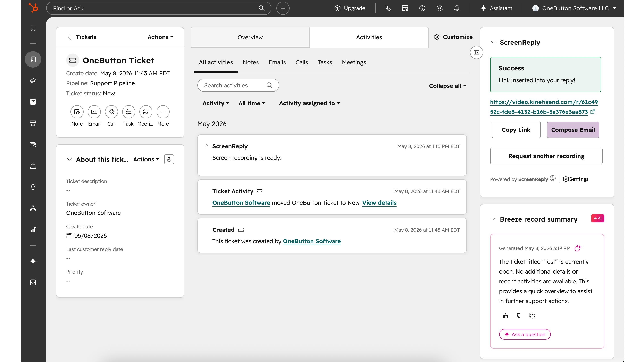Open the Help question mark icon

422,8
